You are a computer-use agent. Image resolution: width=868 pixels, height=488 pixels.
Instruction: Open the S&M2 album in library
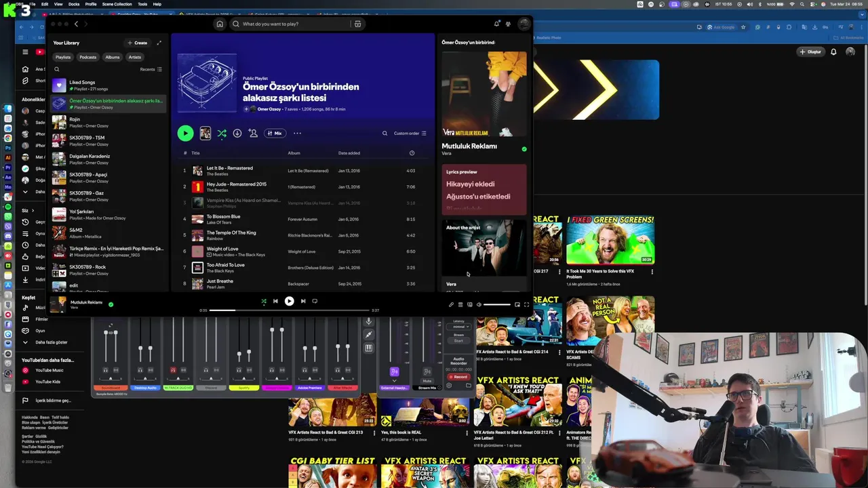pyautogui.click(x=108, y=232)
